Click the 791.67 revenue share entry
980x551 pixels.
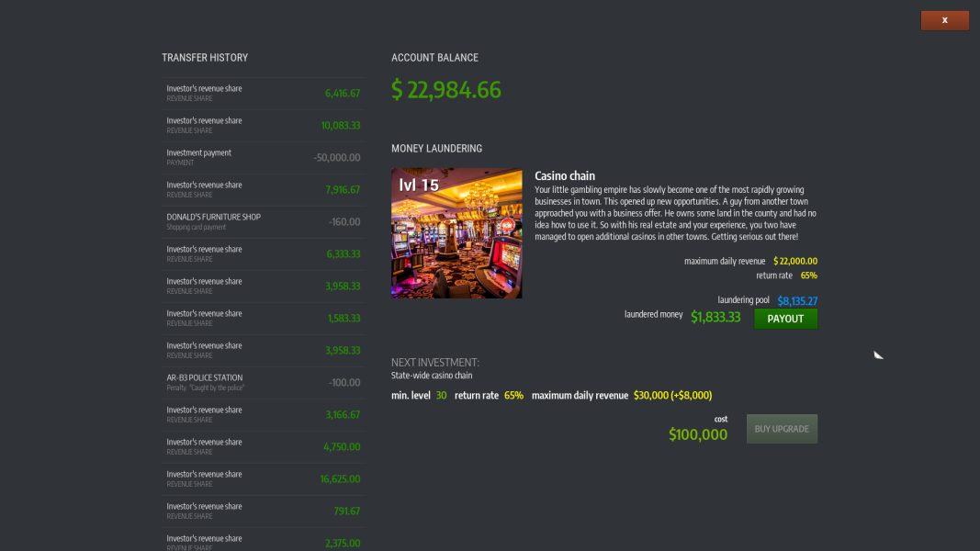point(263,511)
